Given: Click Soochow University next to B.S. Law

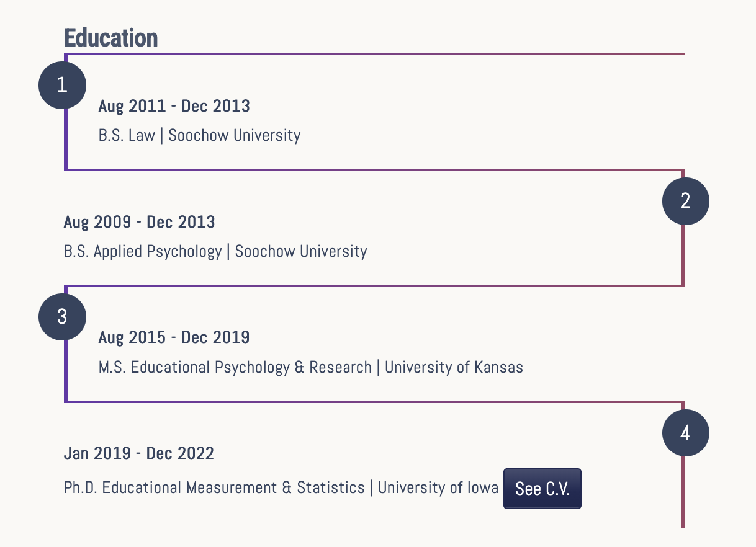Looking at the screenshot, I should click(235, 135).
